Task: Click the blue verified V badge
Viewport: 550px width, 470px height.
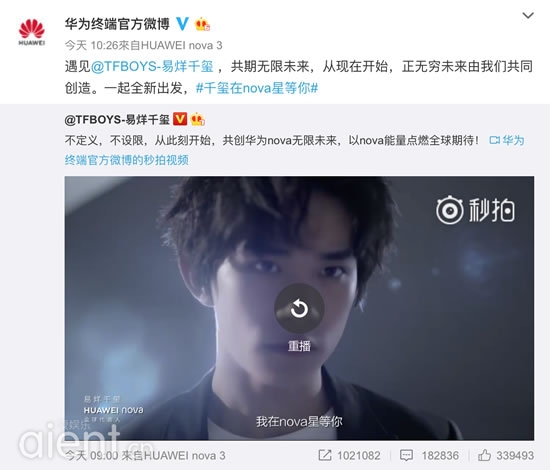Action: 182,24
